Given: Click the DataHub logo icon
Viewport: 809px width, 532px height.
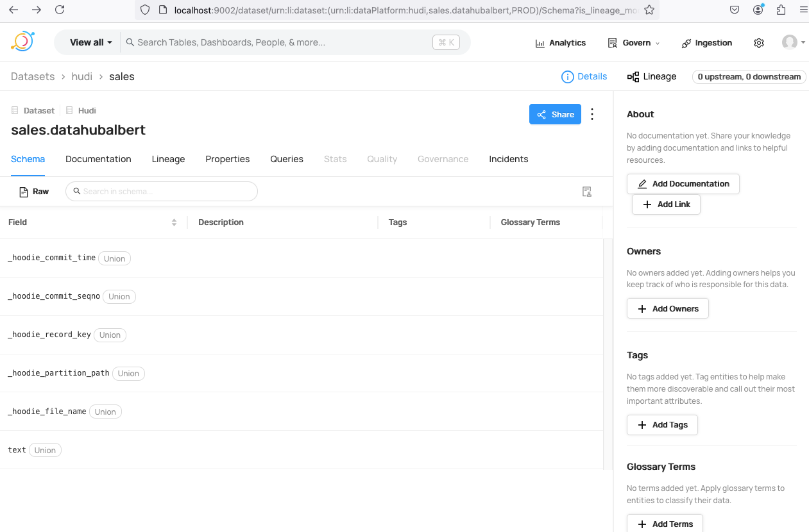Looking at the screenshot, I should (22, 42).
